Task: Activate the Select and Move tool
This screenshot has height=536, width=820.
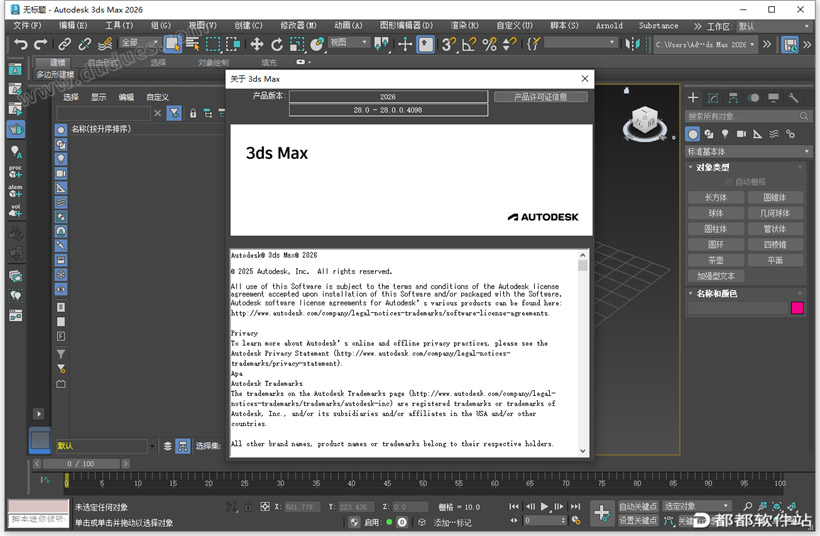Action: [x=256, y=44]
